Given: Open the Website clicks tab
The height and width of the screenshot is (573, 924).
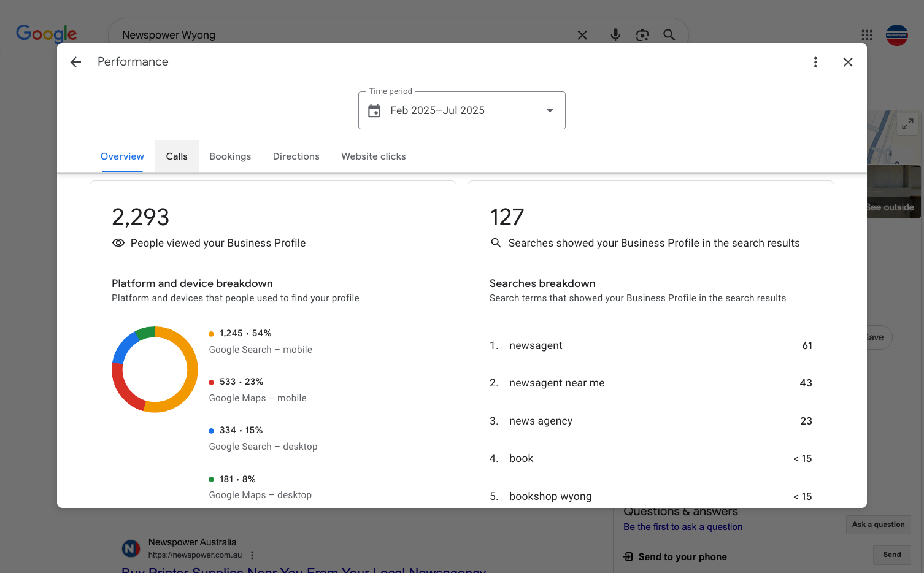Looking at the screenshot, I should 374,156.
